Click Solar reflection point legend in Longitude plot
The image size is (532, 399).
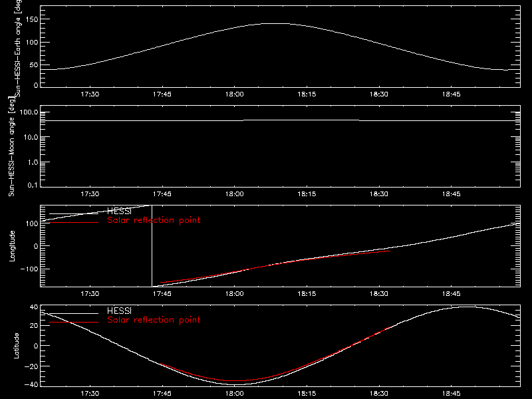click(154, 220)
